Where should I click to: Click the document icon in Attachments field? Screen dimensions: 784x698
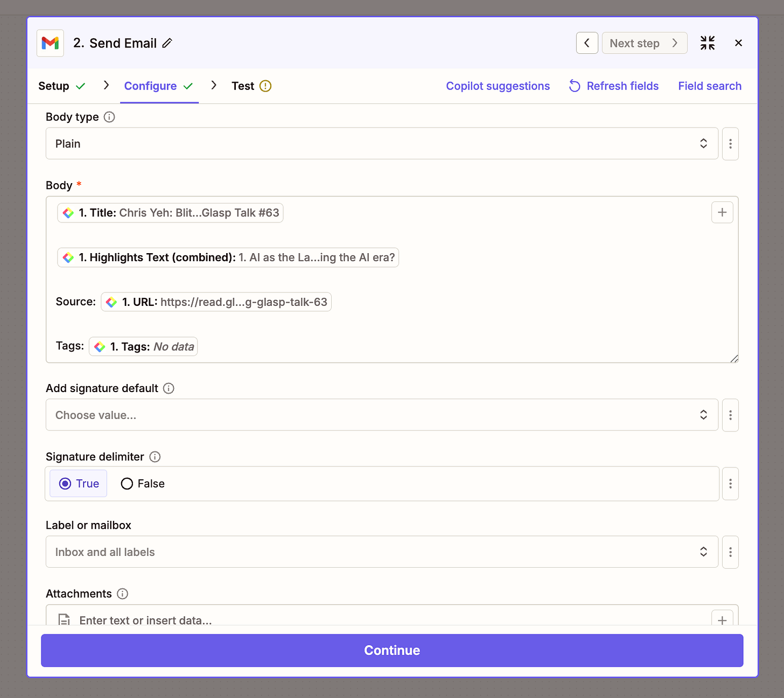tap(64, 619)
